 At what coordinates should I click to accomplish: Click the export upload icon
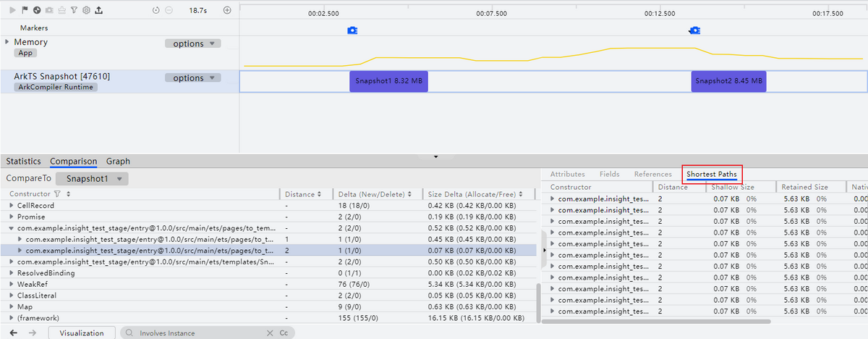(x=98, y=11)
